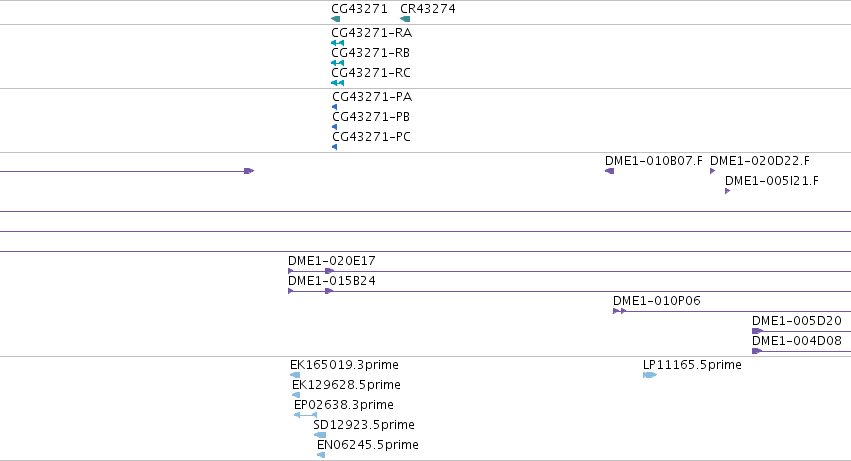Click the EK129628.5prime light blue glyph
The image size is (851, 461).
[296, 395]
